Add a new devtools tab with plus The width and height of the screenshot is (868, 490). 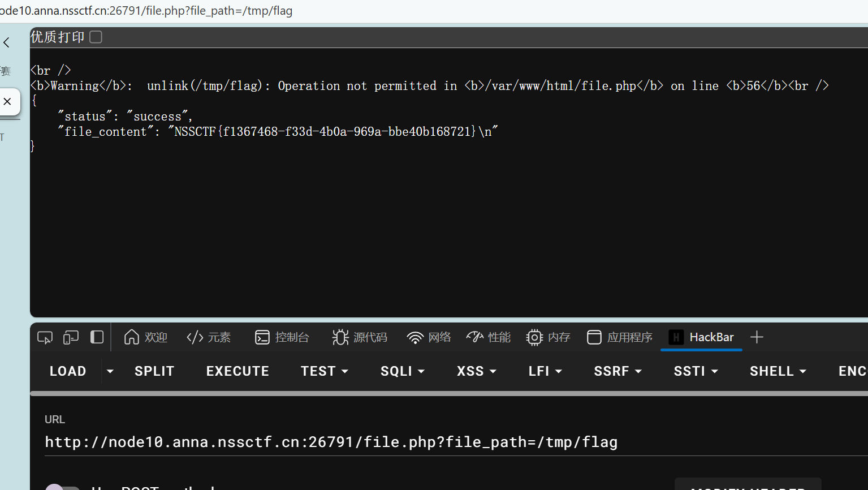pyautogui.click(x=757, y=338)
